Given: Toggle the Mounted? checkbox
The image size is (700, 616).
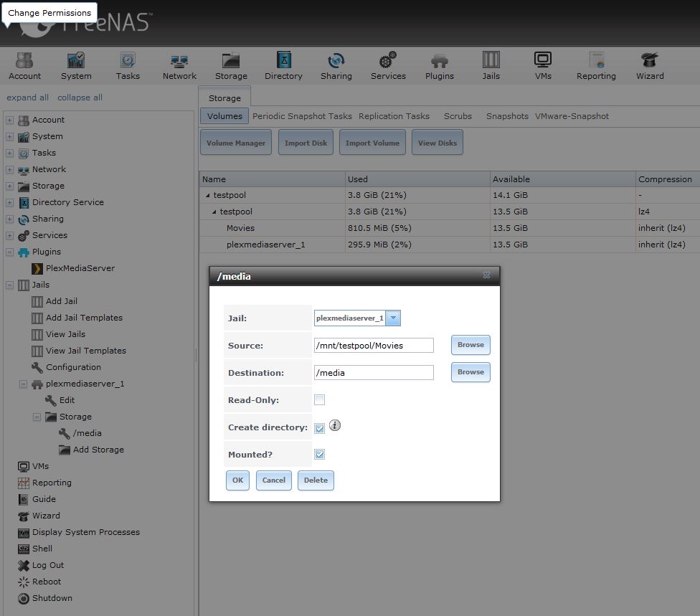Looking at the screenshot, I should pos(320,455).
